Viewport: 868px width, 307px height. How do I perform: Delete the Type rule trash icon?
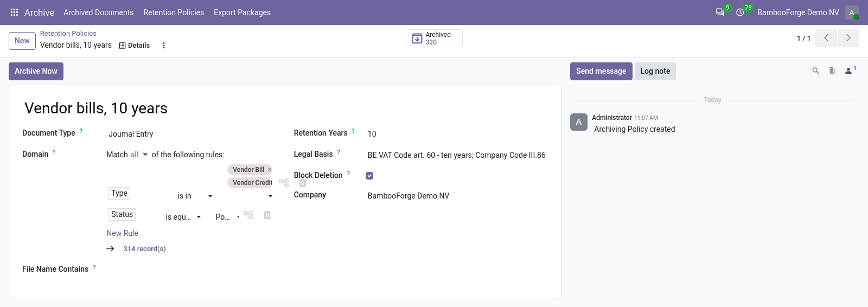tap(303, 183)
